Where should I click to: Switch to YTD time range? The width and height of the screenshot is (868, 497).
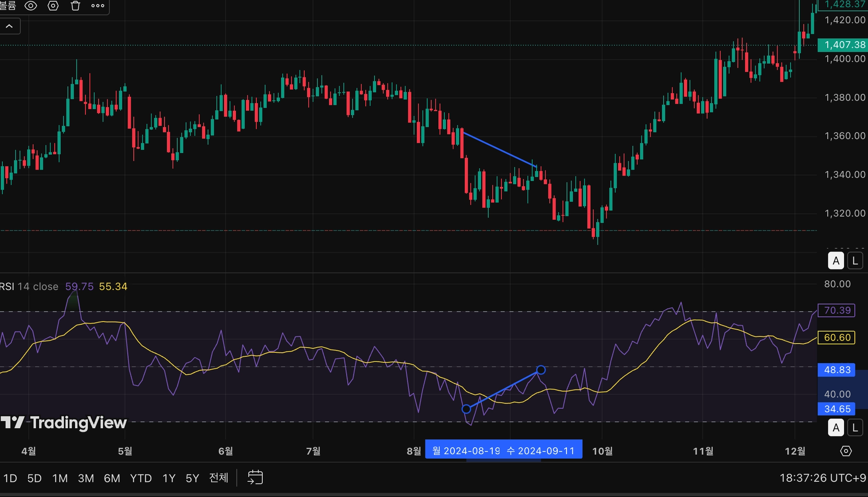click(x=141, y=478)
